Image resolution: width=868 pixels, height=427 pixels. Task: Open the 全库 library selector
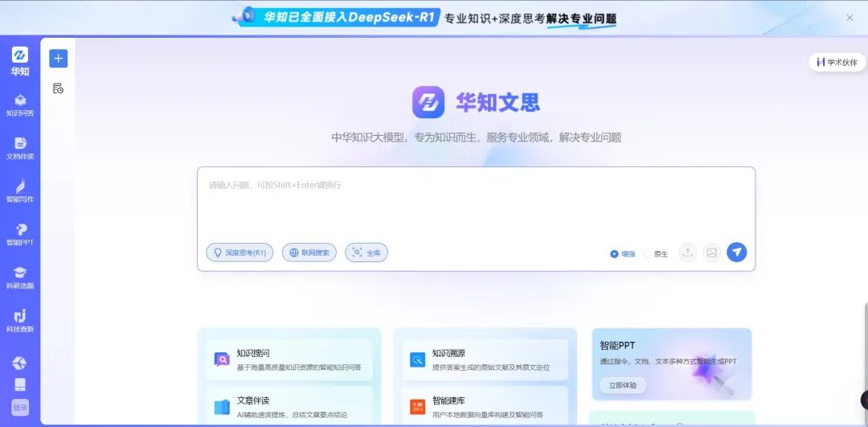click(x=366, y=253)
